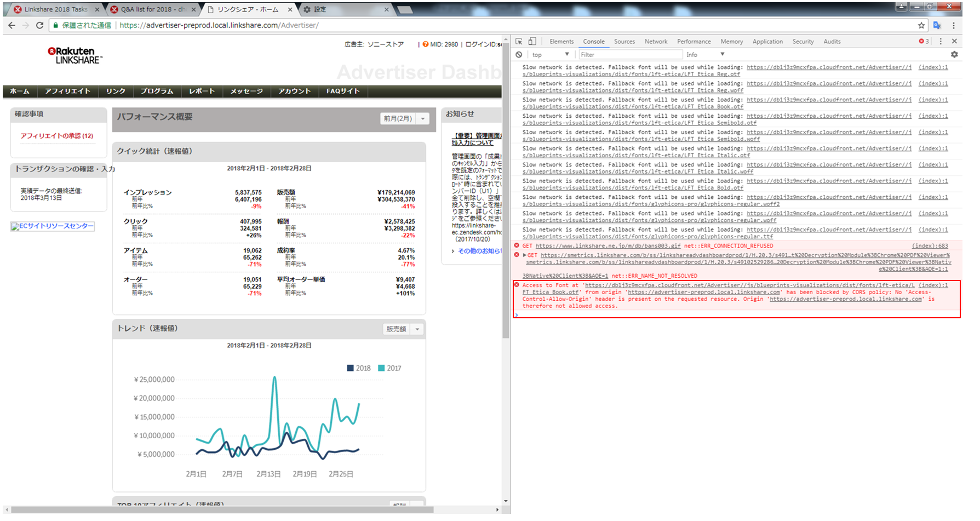The height and width of the screenshot is (521, 980).
Task: Click the red error count indicator
Action: coord(924,42)
